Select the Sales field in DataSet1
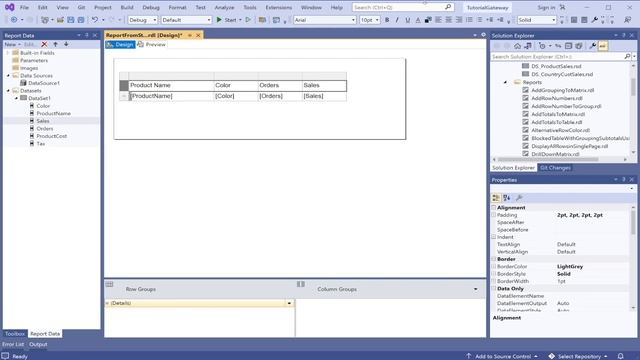 click(43, 121)
